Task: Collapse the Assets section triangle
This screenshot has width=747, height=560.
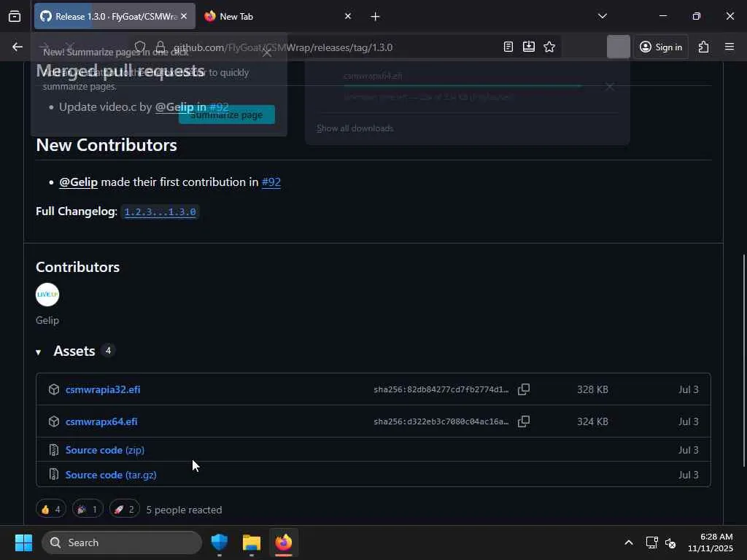Action: coord(38,352)
